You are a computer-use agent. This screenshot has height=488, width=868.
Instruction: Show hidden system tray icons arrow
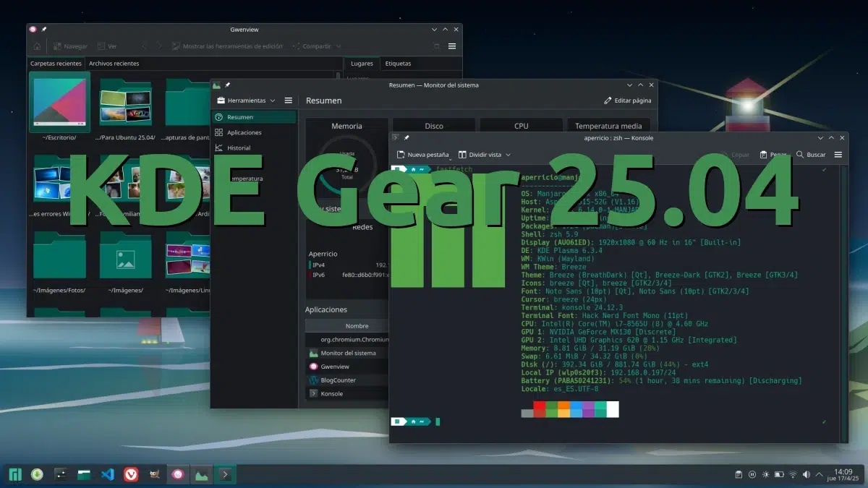coord(820,475)
